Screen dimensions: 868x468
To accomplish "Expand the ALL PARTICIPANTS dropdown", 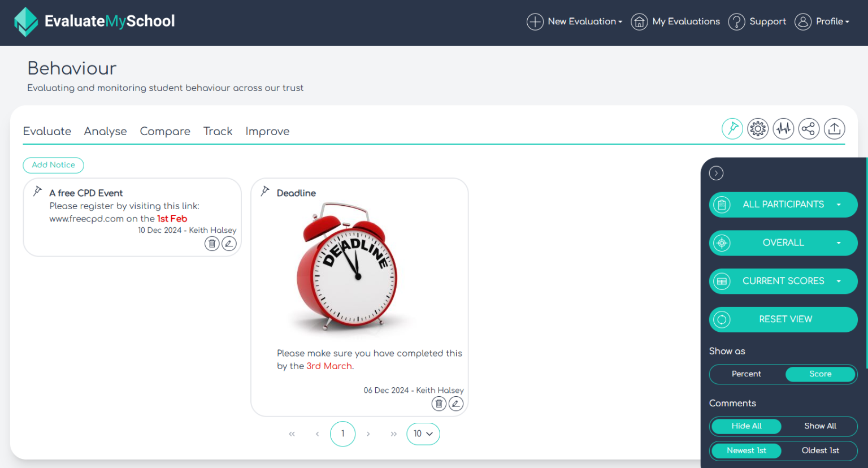I will (x=783, y=205).
